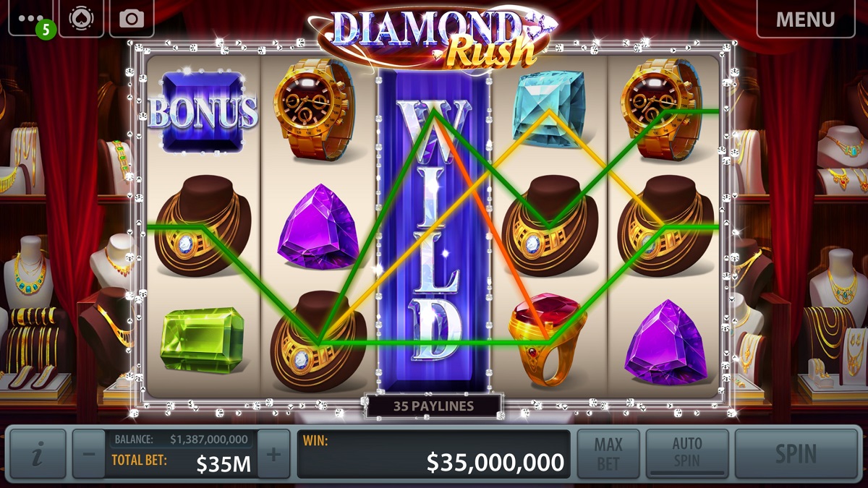Click the blue BONUS symbol
Screen dimensions: 868x488
(x=203, y=111)
